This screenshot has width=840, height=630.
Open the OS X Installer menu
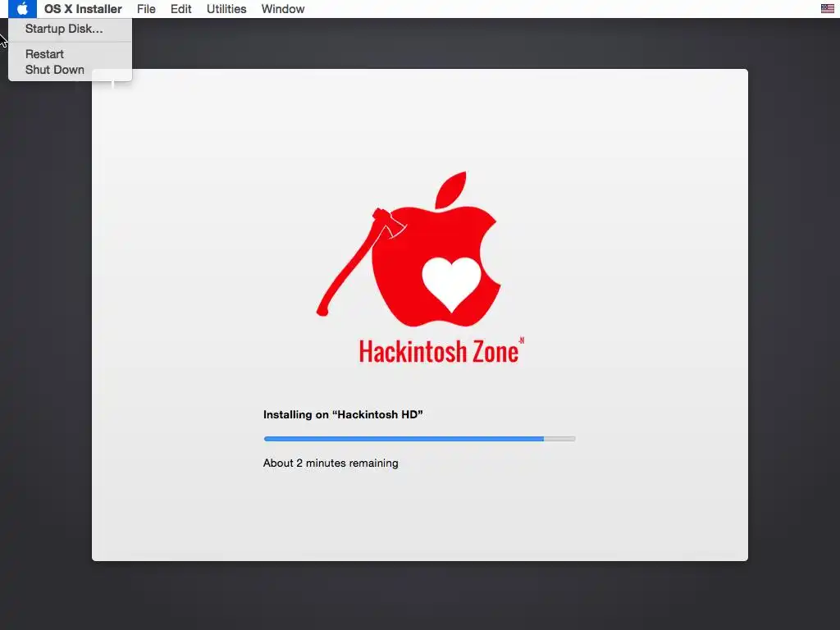coord(83,9)
